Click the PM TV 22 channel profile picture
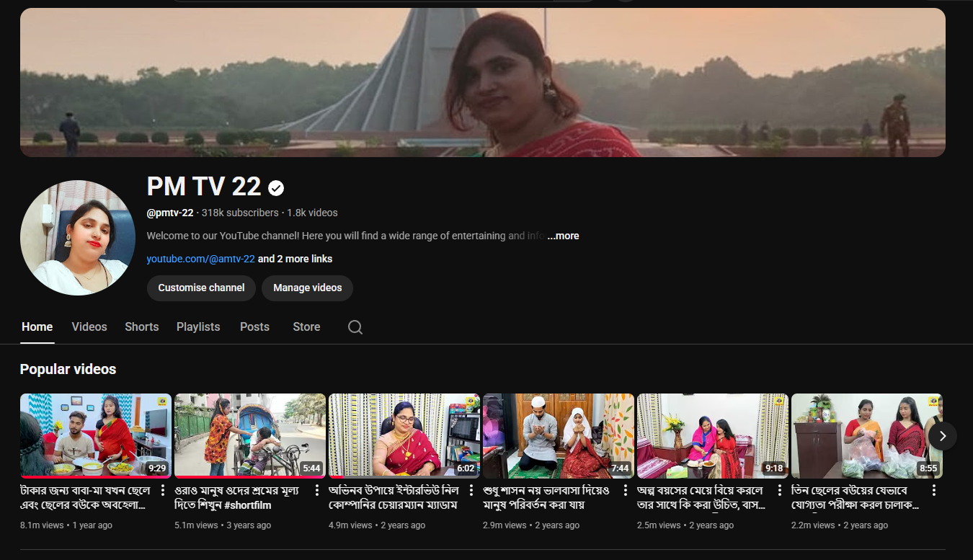 (x=77, y=238)
